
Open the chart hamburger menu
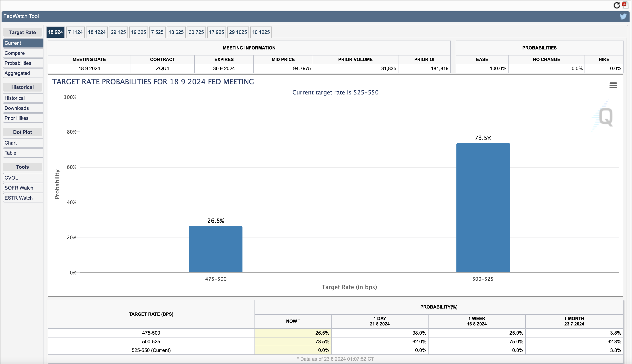tap(613, 86)
